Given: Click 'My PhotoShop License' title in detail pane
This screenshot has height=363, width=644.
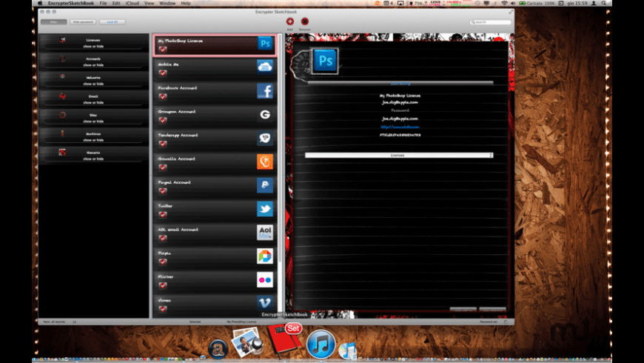Looking at the screenshot, I should (400, 96).
